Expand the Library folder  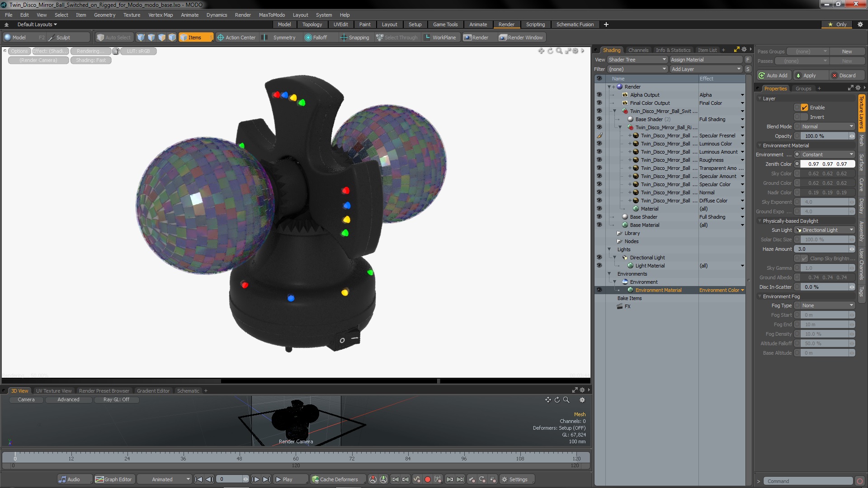(x=620, y=233)
